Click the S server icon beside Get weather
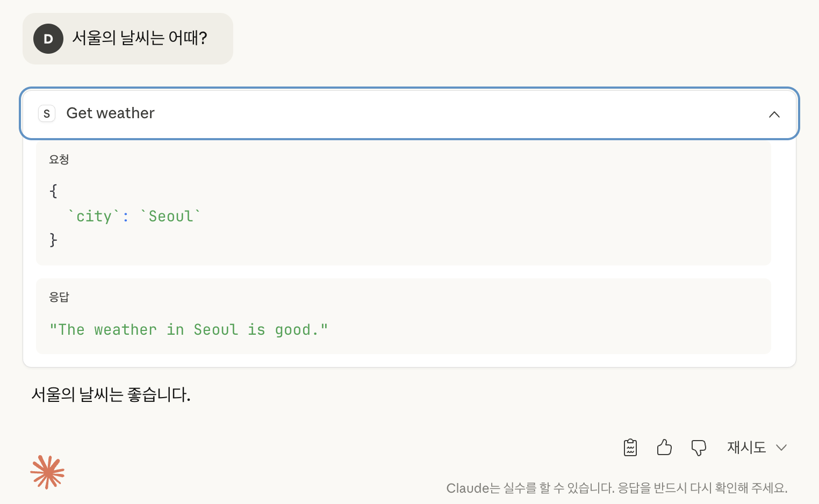Viewport: 819px width, 504px height. click(47, 113)
